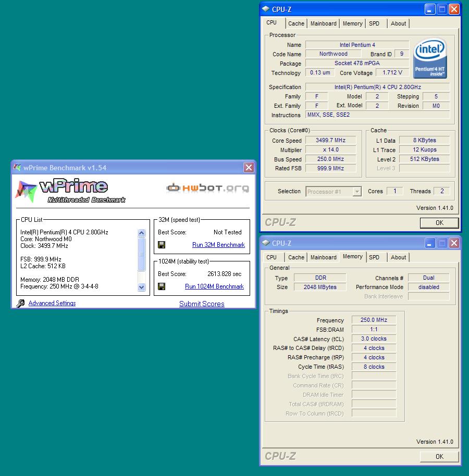469x476 pixels.
Task: Click the wPrime logo icon in the banner
Action: 26,192
